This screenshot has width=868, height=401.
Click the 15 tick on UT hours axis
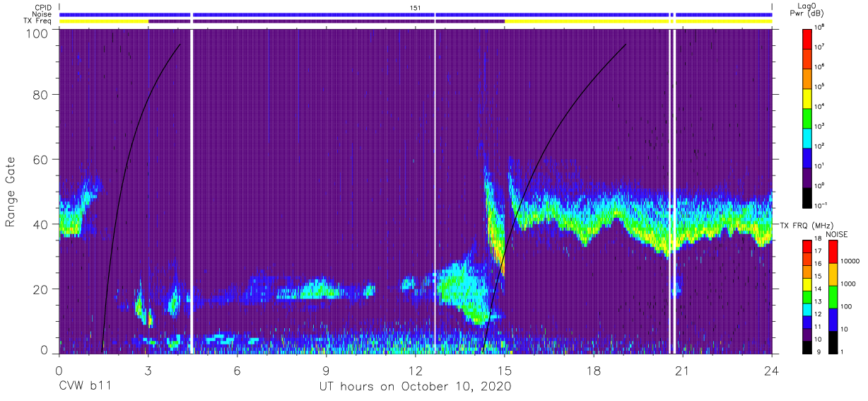(x=504, y=370)
